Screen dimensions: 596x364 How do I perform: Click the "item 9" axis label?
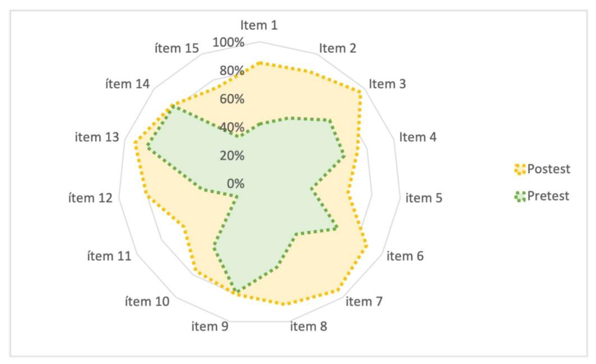pyautogui.click(x=210, y=327)
